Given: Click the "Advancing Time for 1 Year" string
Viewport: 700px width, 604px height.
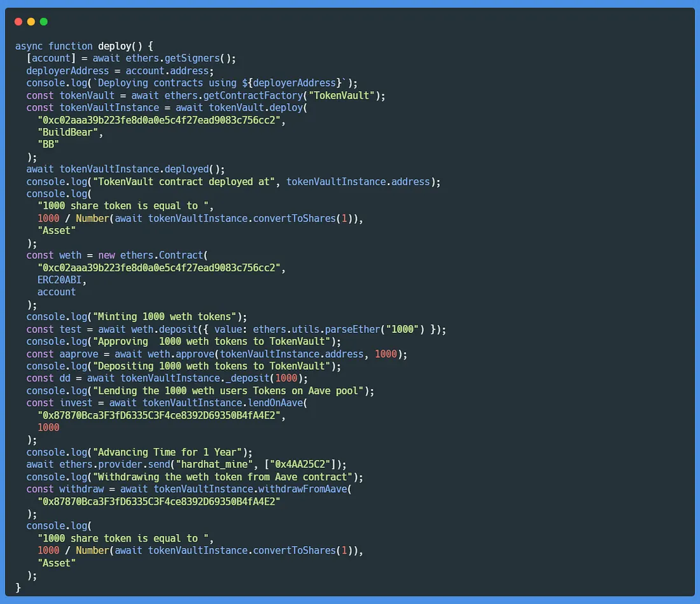Looking at the screenshot, I should pos(169,453).
